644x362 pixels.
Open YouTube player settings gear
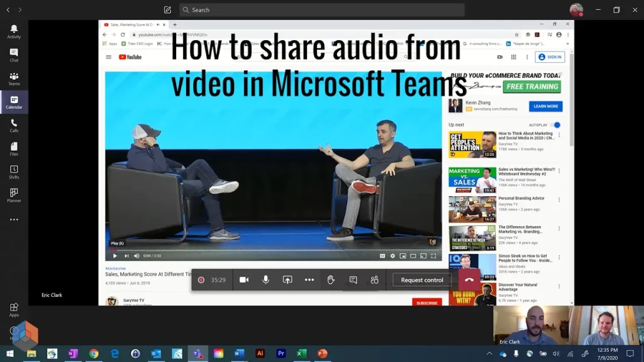pyautogui.click(x=392, y=256)
